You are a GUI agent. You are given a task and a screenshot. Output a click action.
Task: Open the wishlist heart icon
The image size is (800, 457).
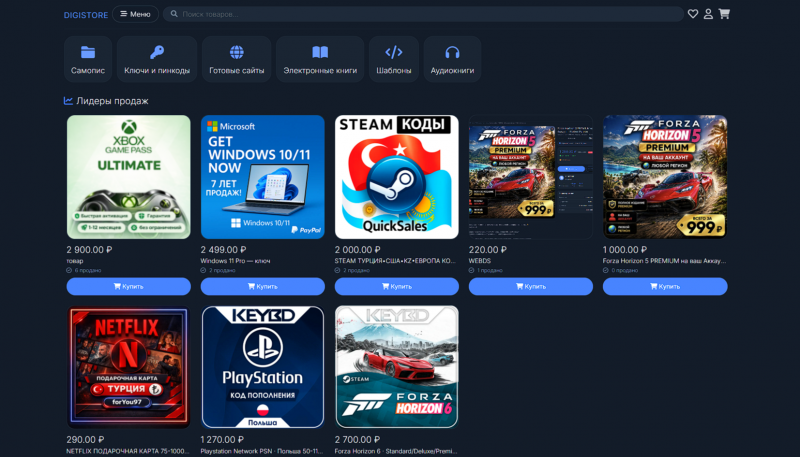point(692,14)
